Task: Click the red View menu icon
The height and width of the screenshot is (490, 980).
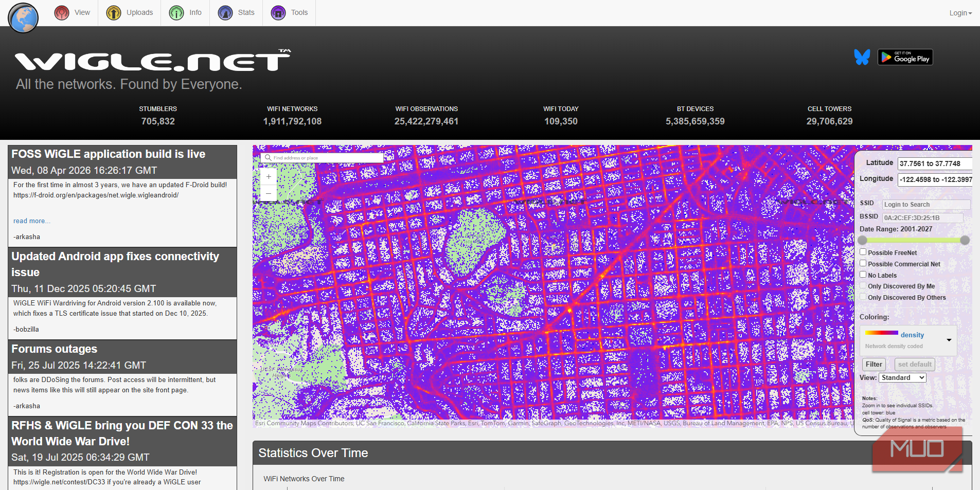Action: coord(62,13)
